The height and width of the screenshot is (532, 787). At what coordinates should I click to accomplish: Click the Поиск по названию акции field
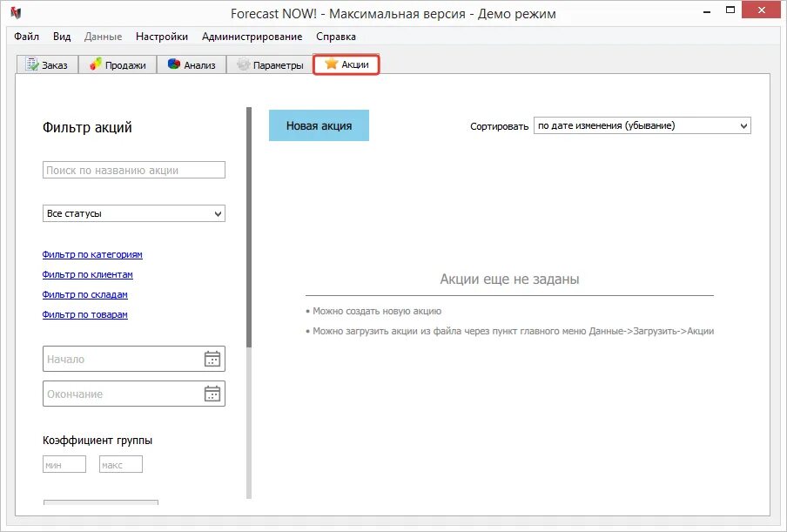click(133, 170)
